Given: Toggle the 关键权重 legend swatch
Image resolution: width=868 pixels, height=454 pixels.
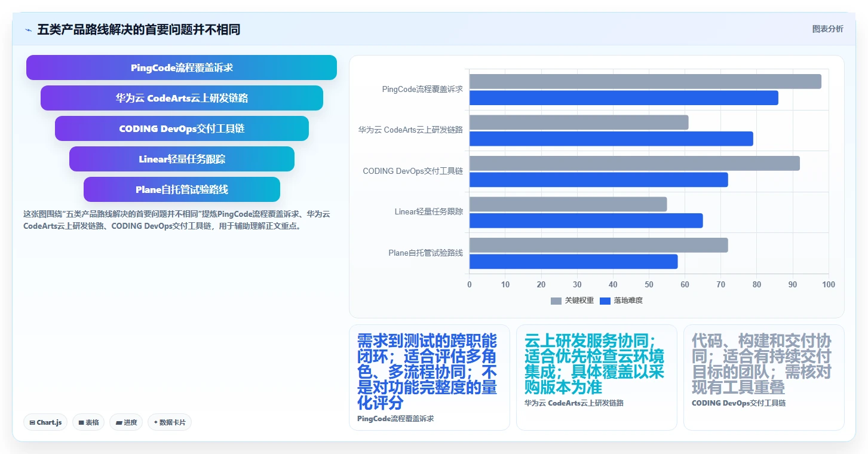Looking at the screenshot, I should [556, 300].
